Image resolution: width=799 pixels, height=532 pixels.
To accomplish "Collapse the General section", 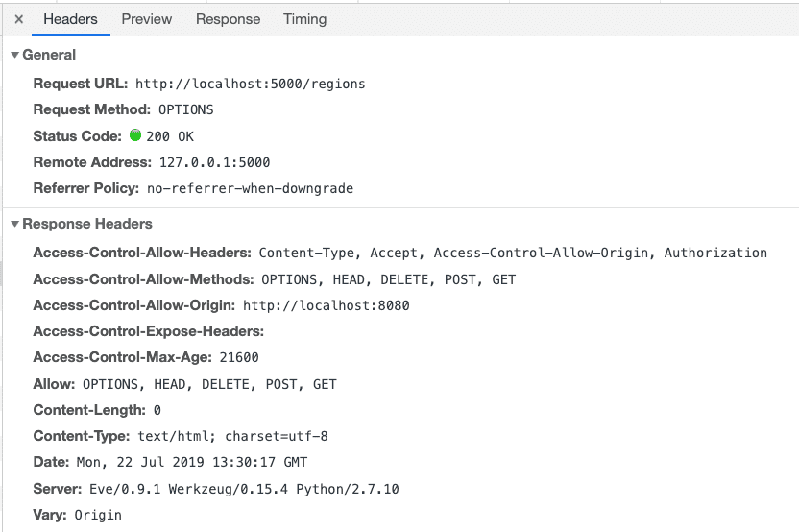I will click(14, 56).
